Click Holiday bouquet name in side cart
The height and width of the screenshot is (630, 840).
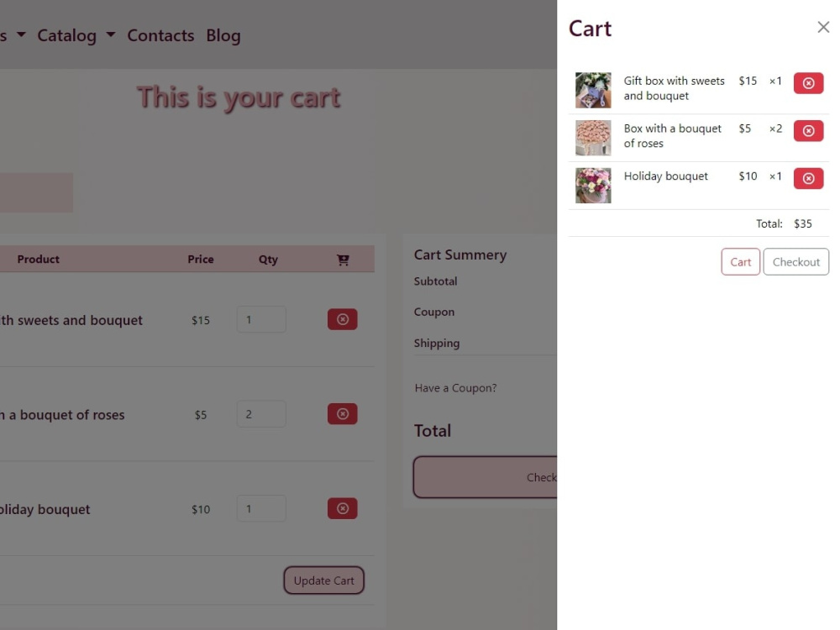point(665,176)
